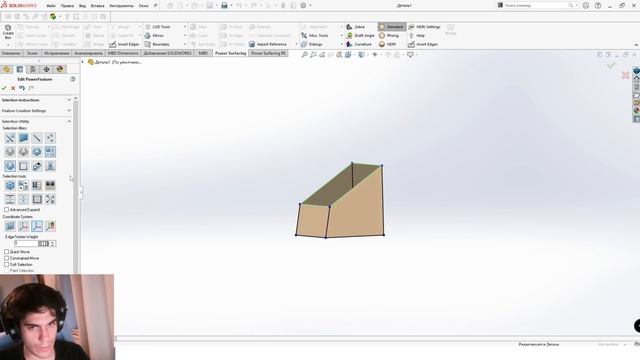Click the user login icon near search

click(x=586, y=5)
